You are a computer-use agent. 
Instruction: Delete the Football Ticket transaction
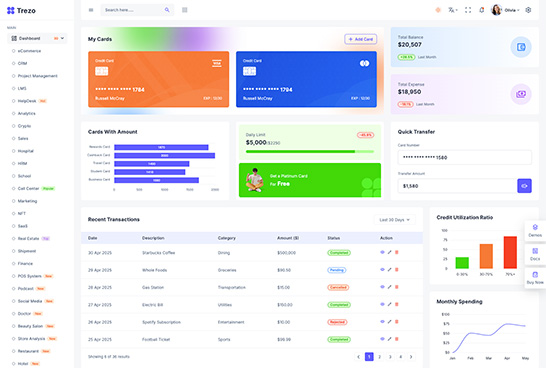(x=397, y=339)
